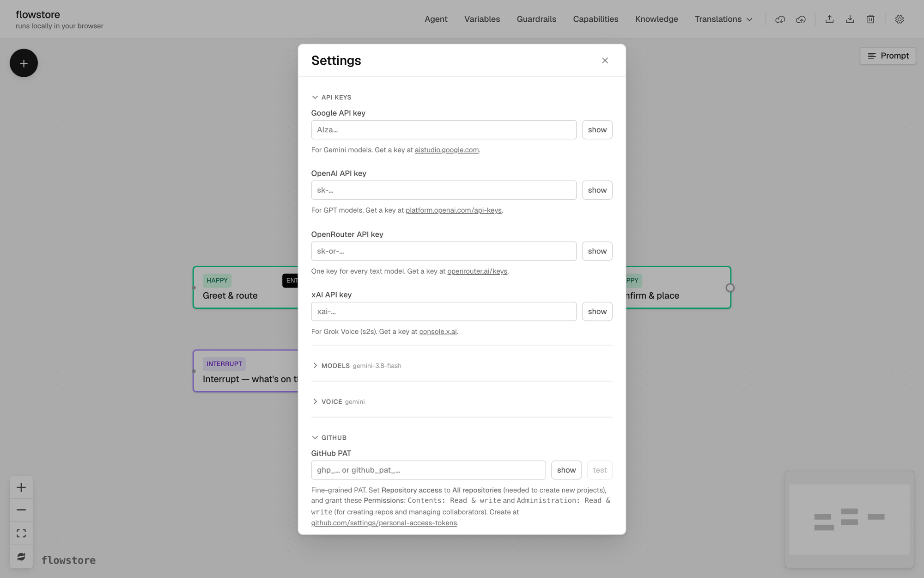Screen dimensions: 924x578
Task: Open the Guardrails tab
Action: click(536, 19)
